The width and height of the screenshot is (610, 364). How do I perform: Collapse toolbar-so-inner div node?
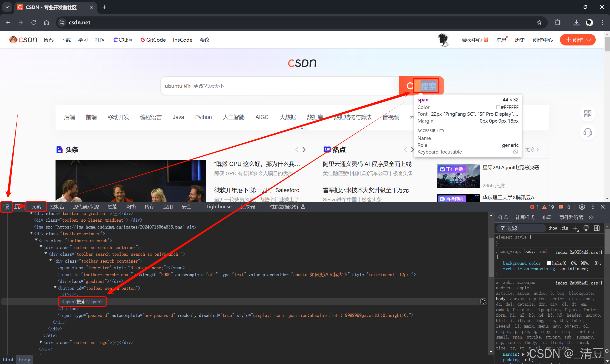(31, 233)
